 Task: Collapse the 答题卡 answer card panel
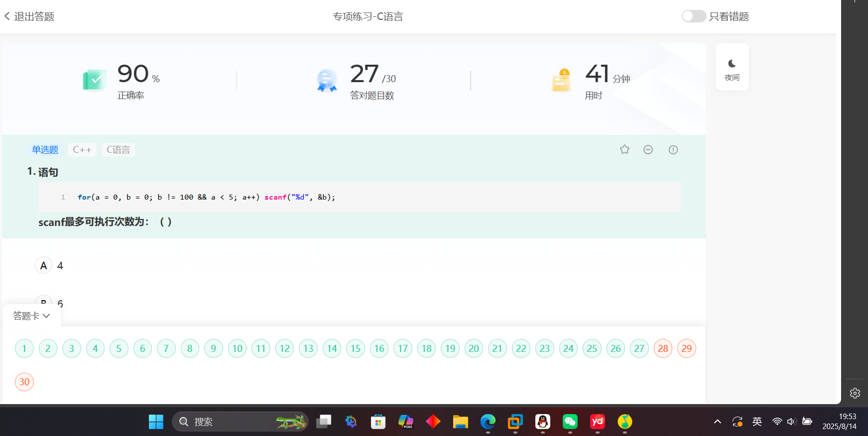(x=31, y=316)
